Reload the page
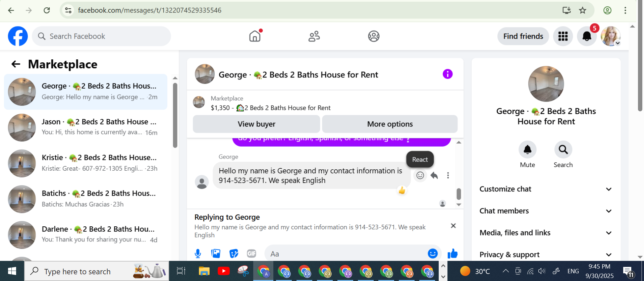The width and height of the screenshot is (644, 281). click(x=47, y=10)
